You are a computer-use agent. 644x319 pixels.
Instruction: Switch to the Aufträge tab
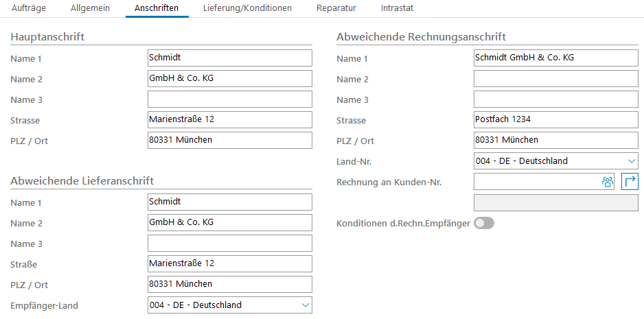[x=28, y=8]
